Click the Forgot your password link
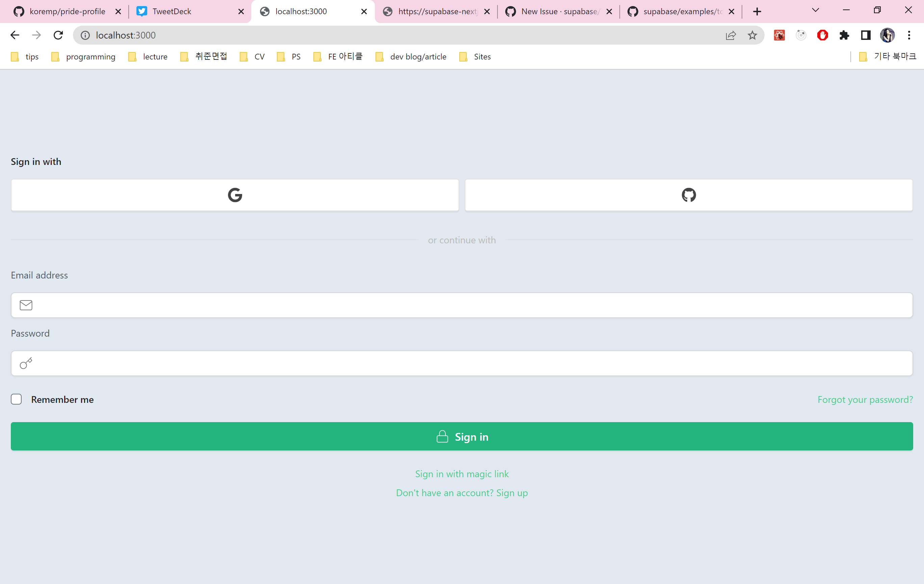This screenshot has height=584, width=924. pos(865,399)
